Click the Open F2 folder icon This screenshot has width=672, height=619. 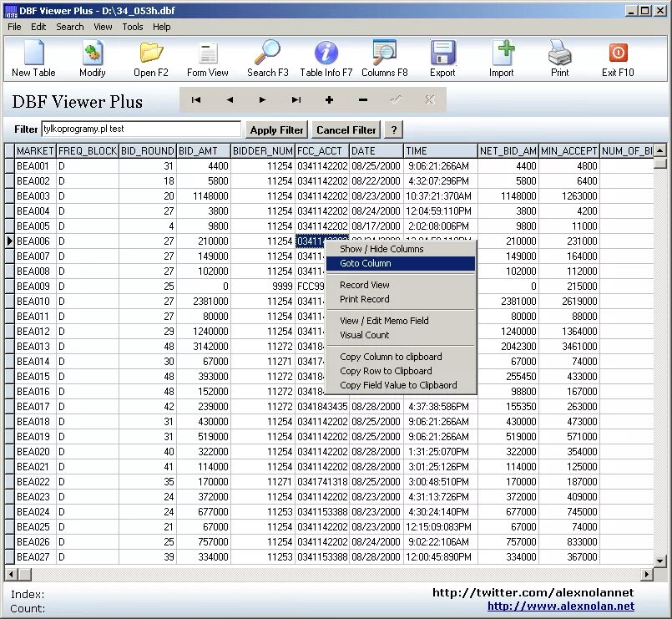coord(151,58)
